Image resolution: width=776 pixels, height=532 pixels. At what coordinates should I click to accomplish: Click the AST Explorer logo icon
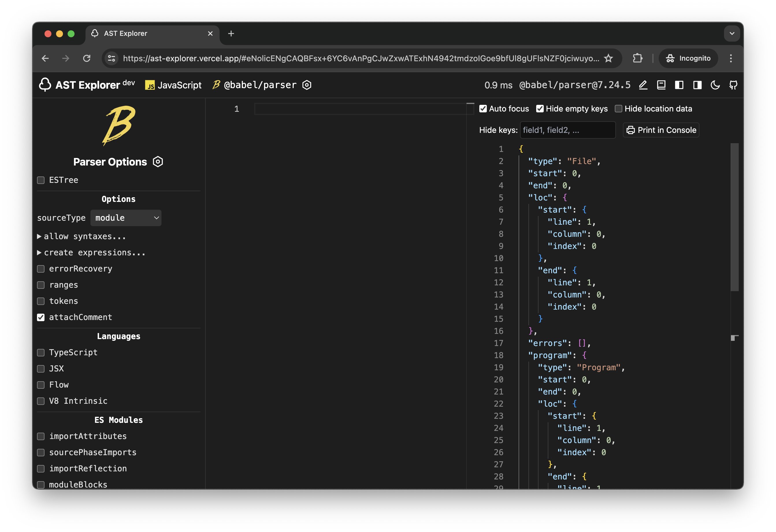[45, 85]
